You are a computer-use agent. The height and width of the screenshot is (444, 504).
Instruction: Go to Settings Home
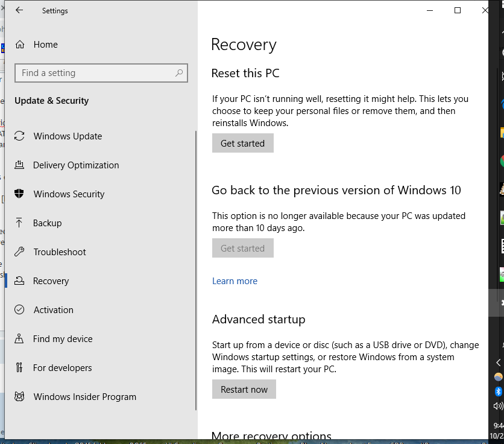coord(46,45)
